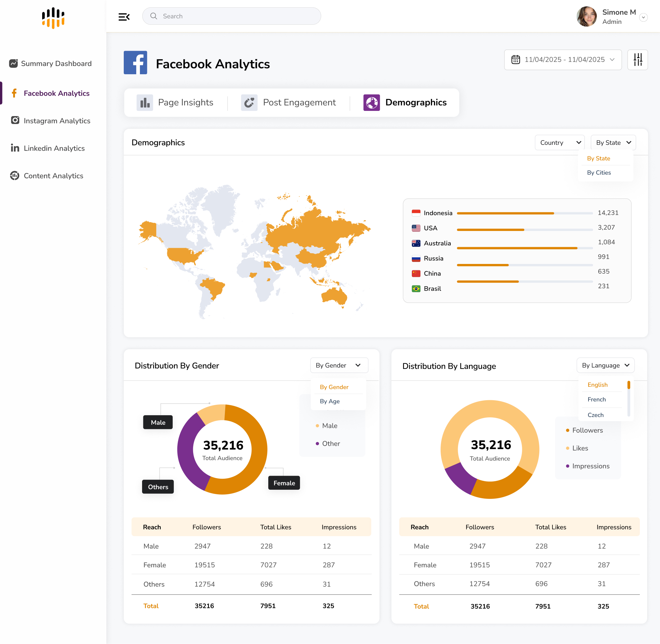Click the language list scrollbar
The image size is (660, 644).
629,398
